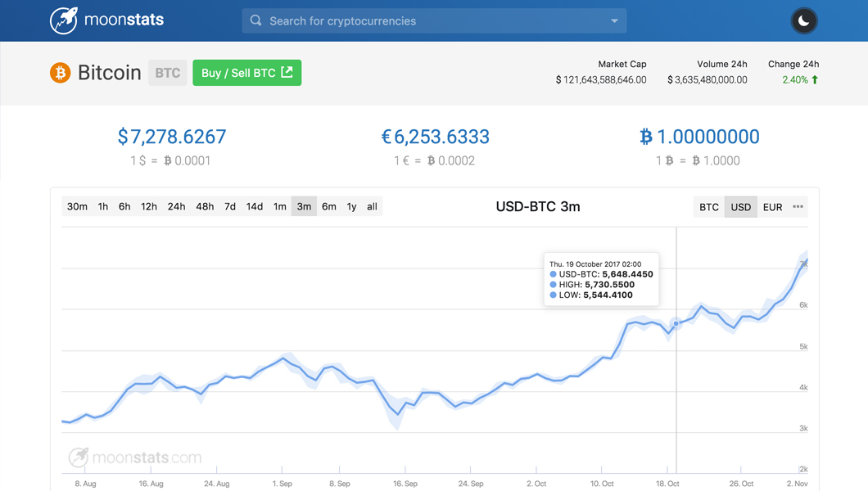The image size is (868, 491).
Task: Show all-time chart range
Action: (372, 206)
